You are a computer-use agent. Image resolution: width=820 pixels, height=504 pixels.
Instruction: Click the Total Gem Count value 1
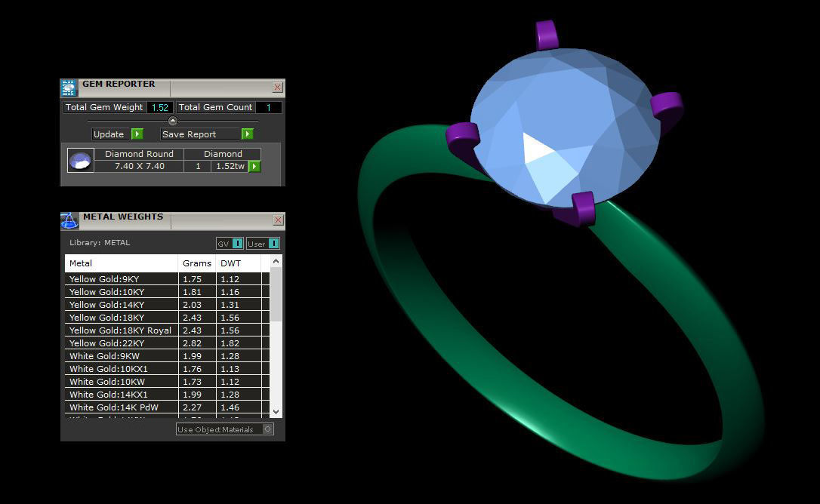(x=269, y=107)
